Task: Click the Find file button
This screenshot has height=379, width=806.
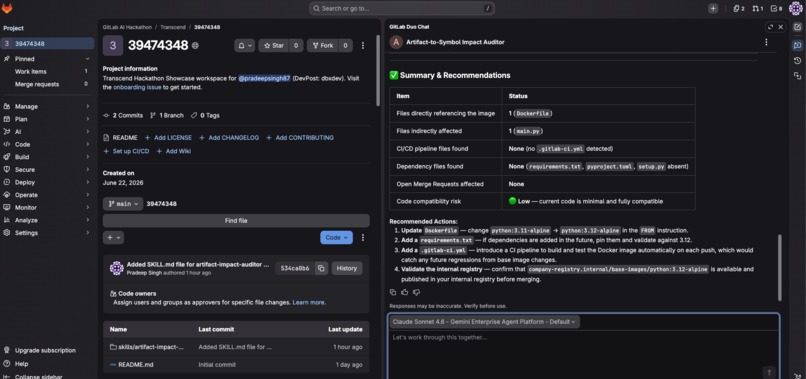Action: tap(236, 221)
